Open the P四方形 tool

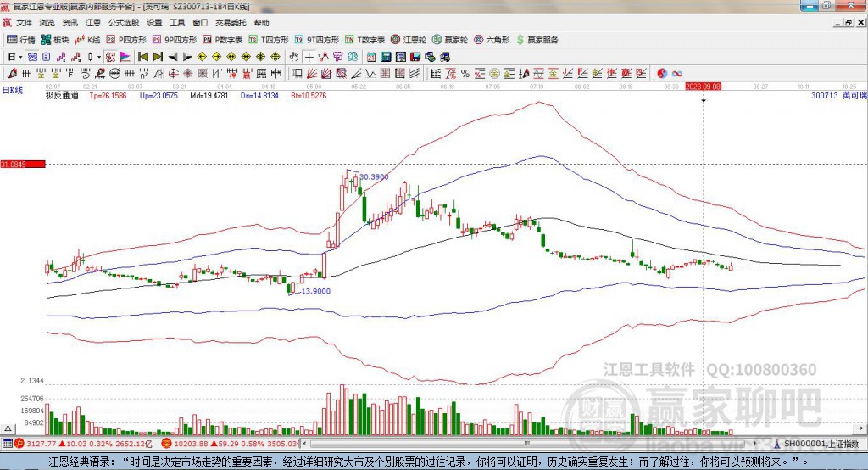126,40
